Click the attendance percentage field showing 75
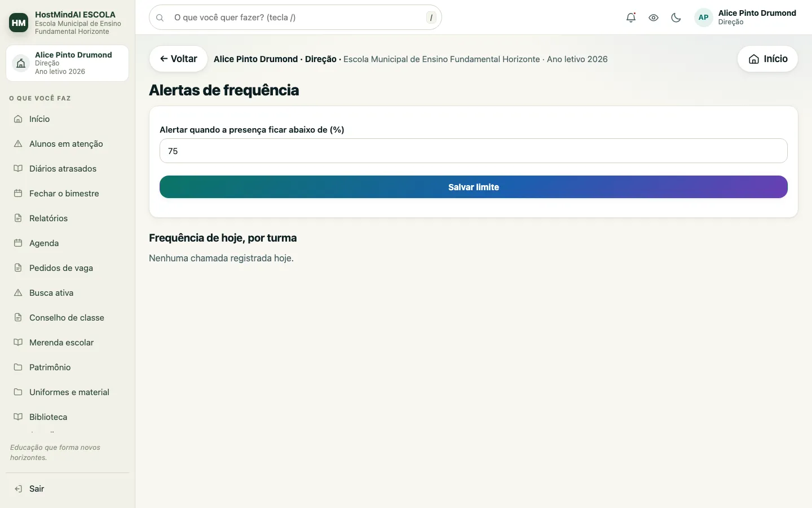The width and height of the screenshot is (812, 508). point(474,151)
